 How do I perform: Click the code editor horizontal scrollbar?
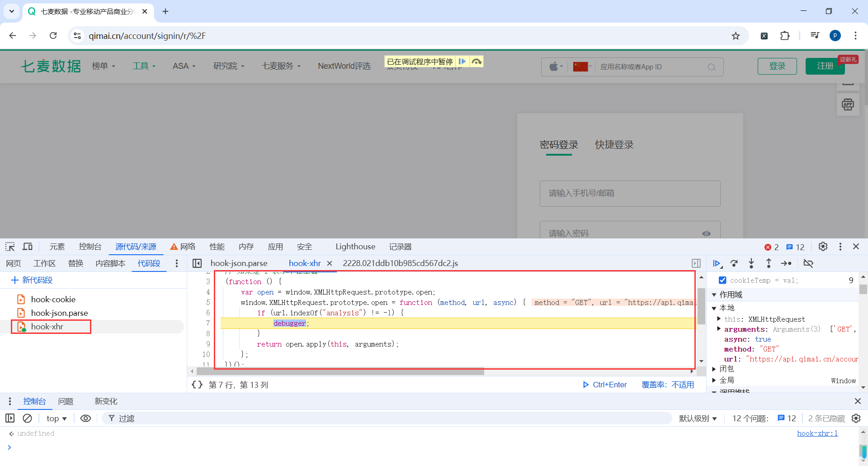(340, 372)
